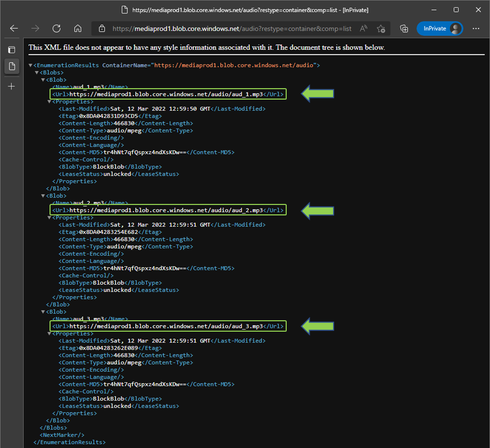The height and width of the screenshot is (448, 490).
Task: Open Read aloud icon in address bar
Action: (363, 29)
